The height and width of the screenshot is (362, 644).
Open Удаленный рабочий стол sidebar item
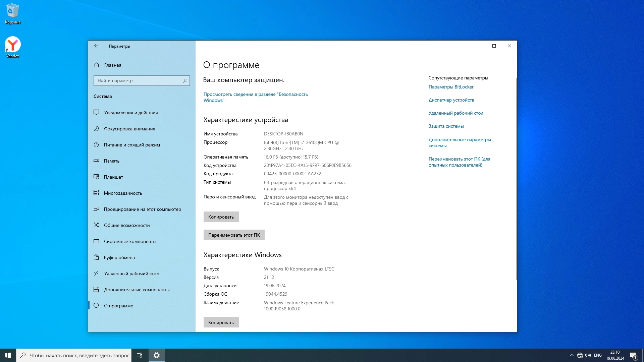(x=131, y=274)
